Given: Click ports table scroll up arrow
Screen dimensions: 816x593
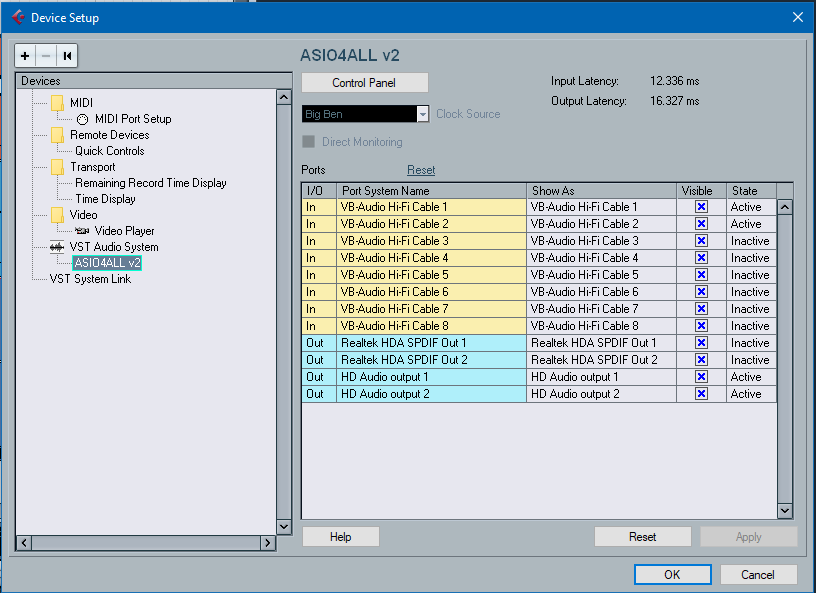Looking at the screenshot, I should (785, 207).
